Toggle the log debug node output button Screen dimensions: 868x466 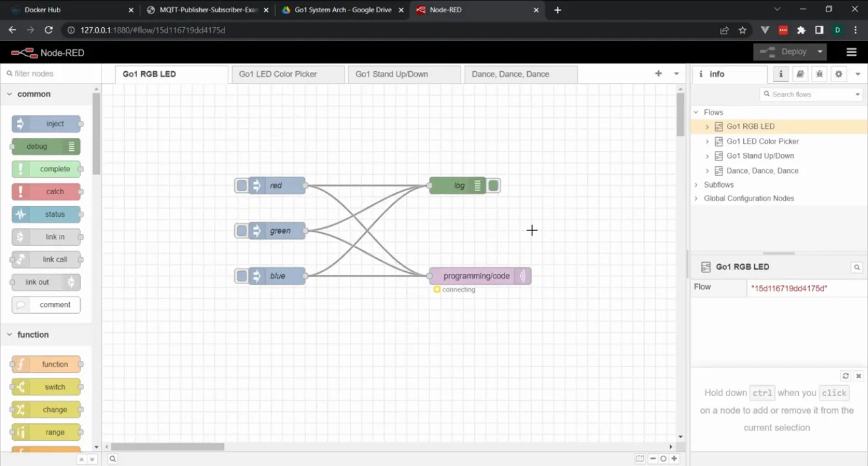pos(494,186)
